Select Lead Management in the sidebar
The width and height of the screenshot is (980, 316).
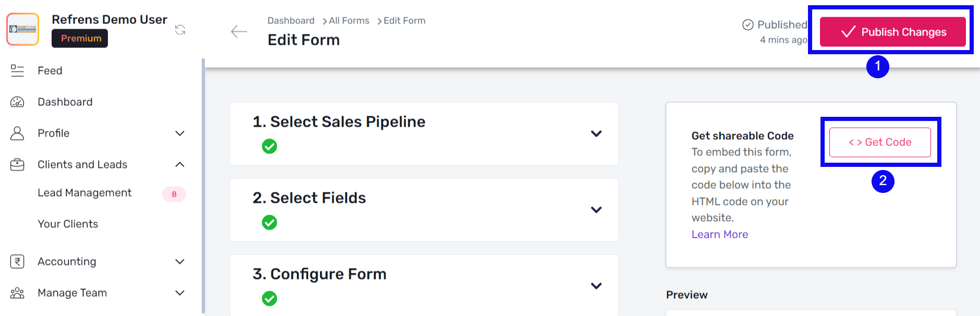tap(84, 192)
